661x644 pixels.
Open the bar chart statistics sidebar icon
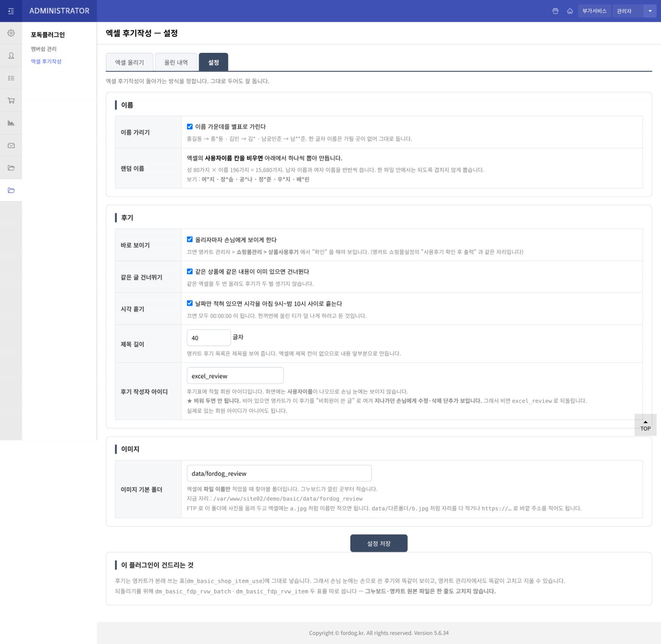[x=11, y=123]
